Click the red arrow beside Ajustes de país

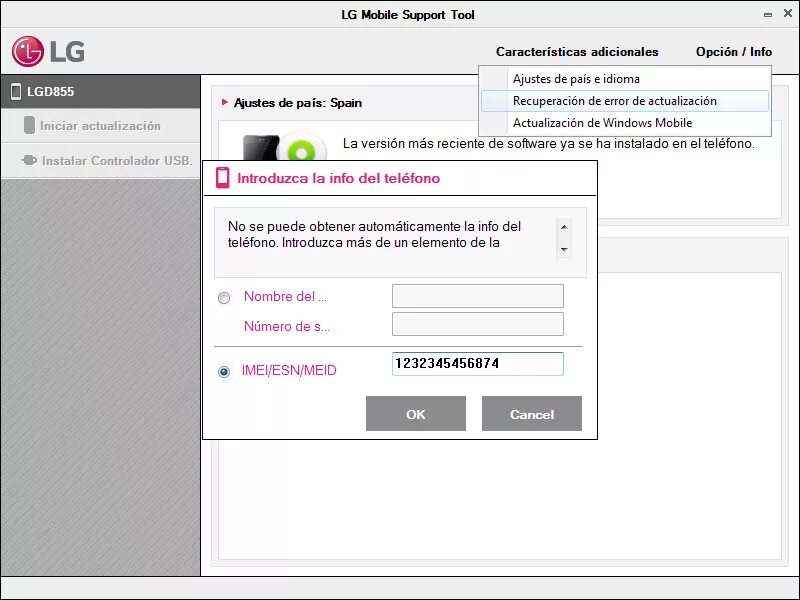(224, 102)
